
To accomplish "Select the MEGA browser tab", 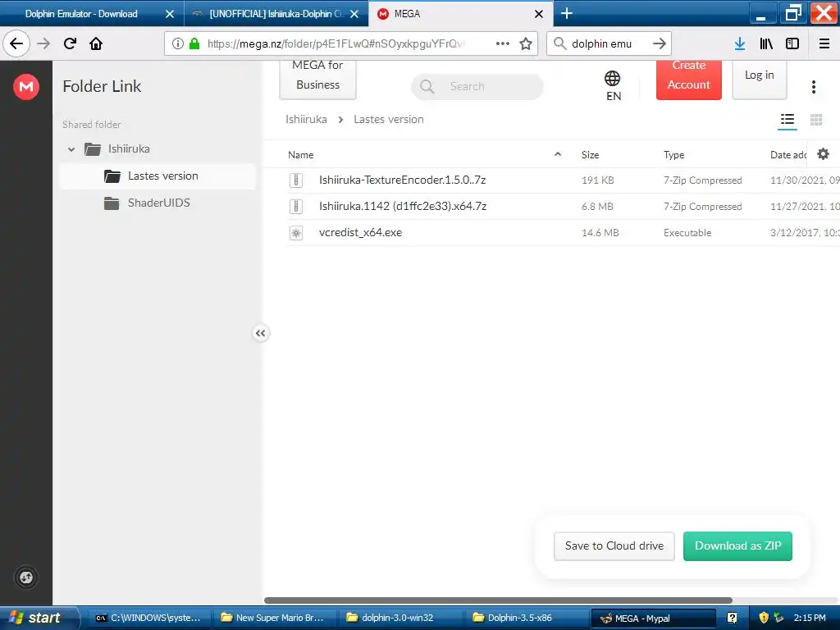I will (x=461, y=14).
